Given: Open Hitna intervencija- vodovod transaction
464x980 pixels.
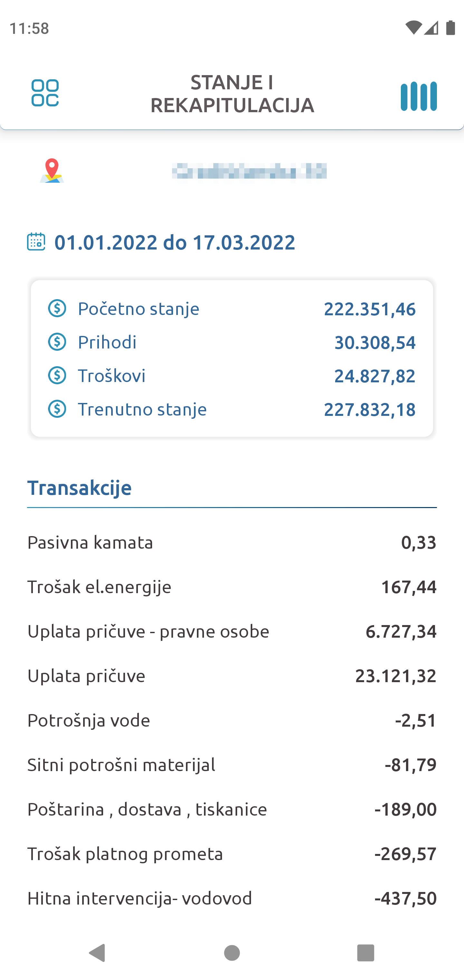Looking at the screenshot, I should point(232,898).
